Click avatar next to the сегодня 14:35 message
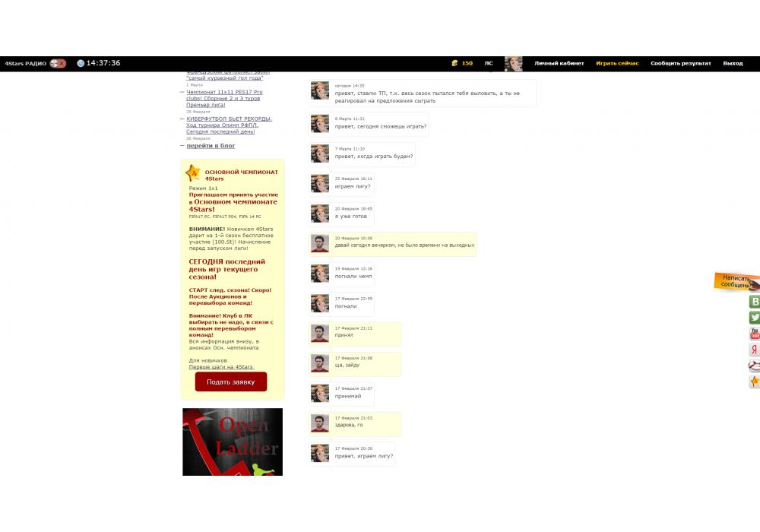This screenshot has width=760, height=532. click(320, 90)
